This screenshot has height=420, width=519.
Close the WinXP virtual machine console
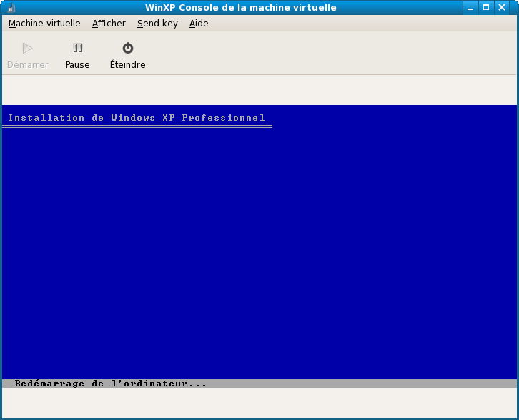coord(505,7)
